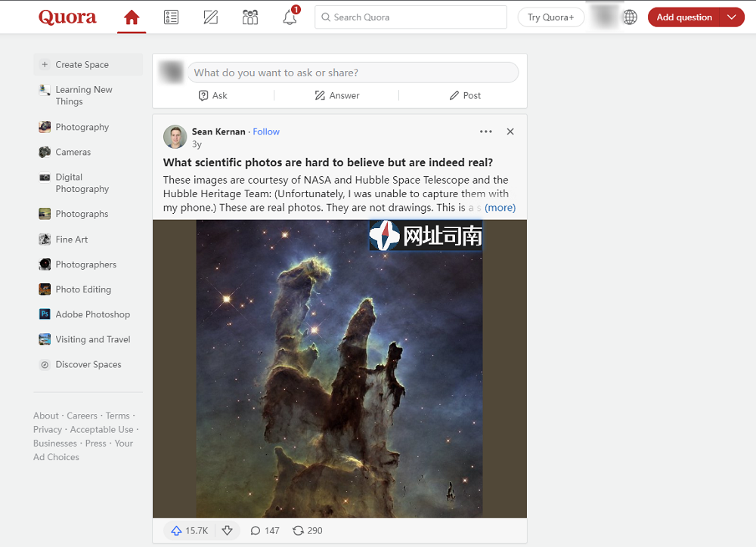Click the Create Space button

(88, 64)
